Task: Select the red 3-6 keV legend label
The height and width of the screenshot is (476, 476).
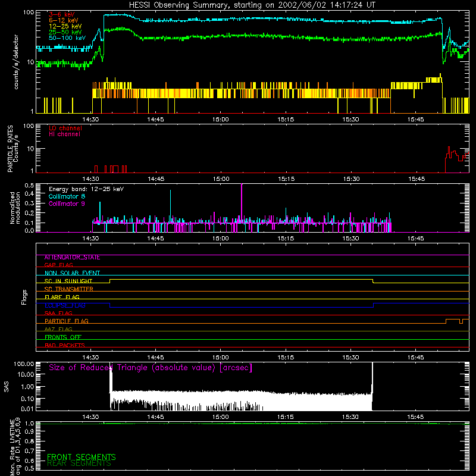Action: coord(62,14)
